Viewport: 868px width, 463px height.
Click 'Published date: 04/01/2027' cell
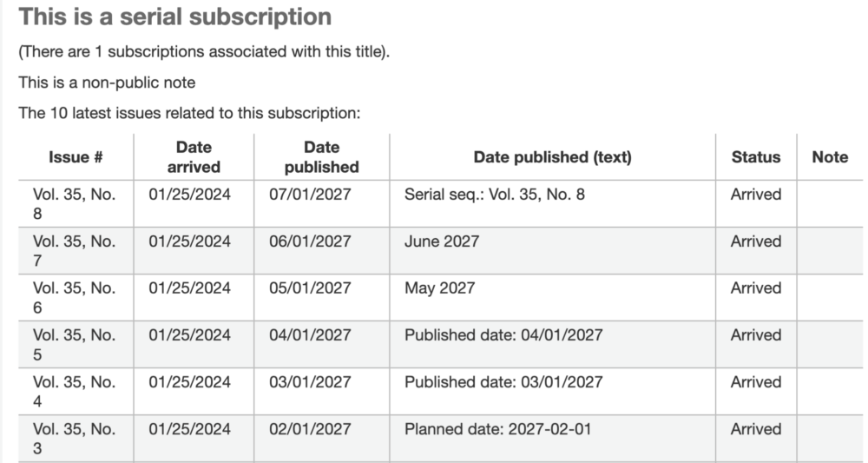[x=552, y=345]
